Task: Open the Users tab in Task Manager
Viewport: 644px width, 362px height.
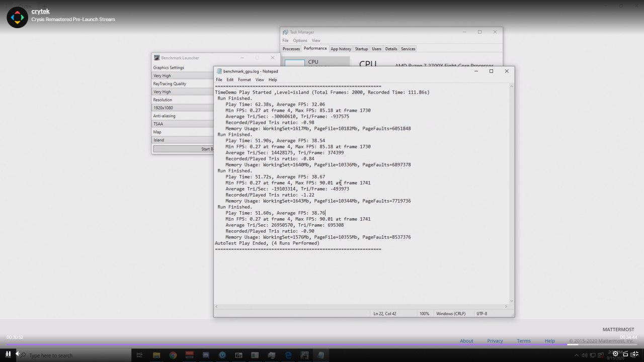Action: point(377,49)
